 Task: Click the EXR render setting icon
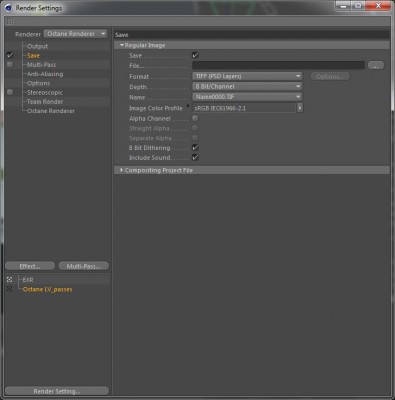click(9, 279)
